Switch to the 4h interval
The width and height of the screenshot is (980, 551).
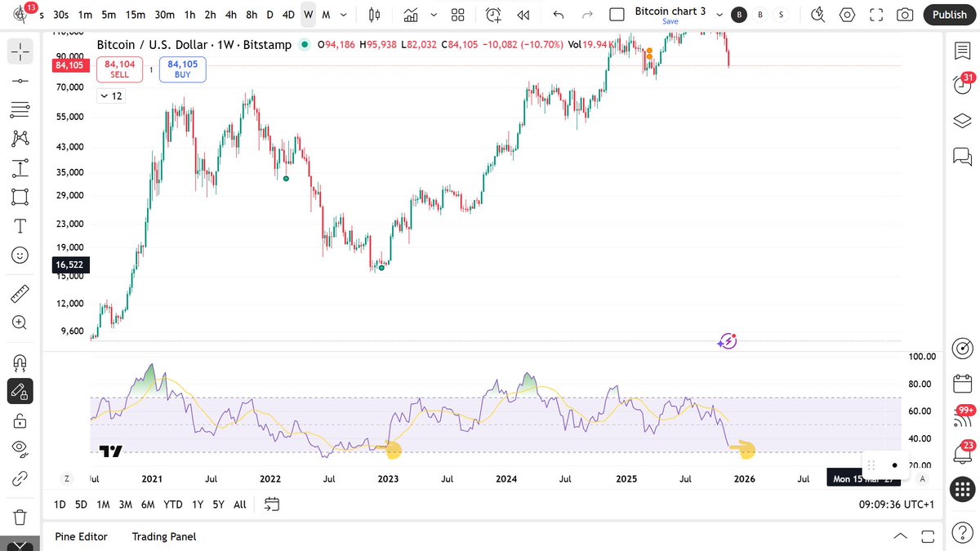(231, 15)
